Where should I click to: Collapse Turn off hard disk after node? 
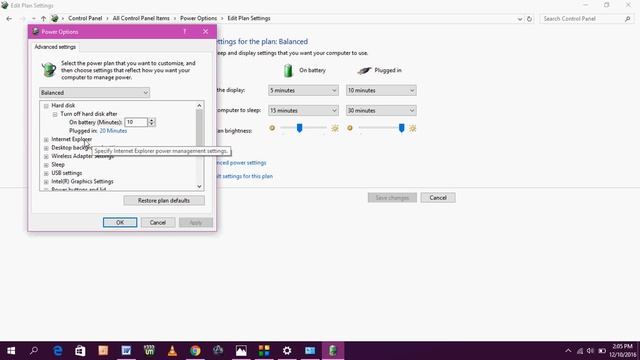click(x=55, y=114)
